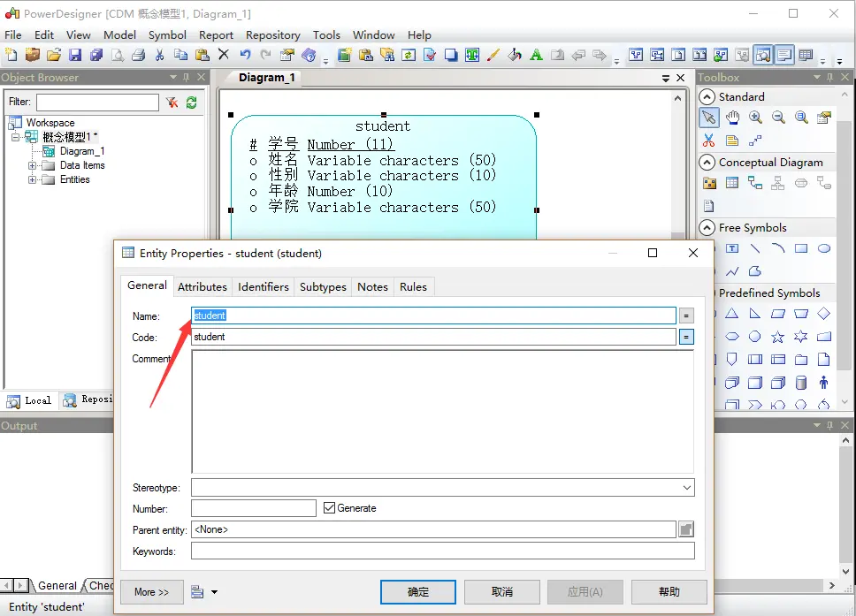The height and width of the screenshot is (616, 856).
Task: Switch to the Attributes tab
Action: tap(202, 286)
